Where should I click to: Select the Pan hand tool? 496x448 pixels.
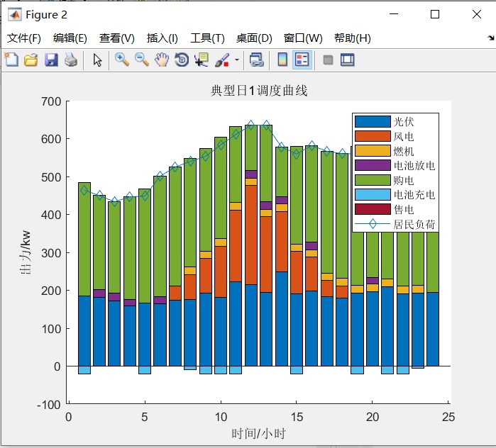(x=162, y=60)
